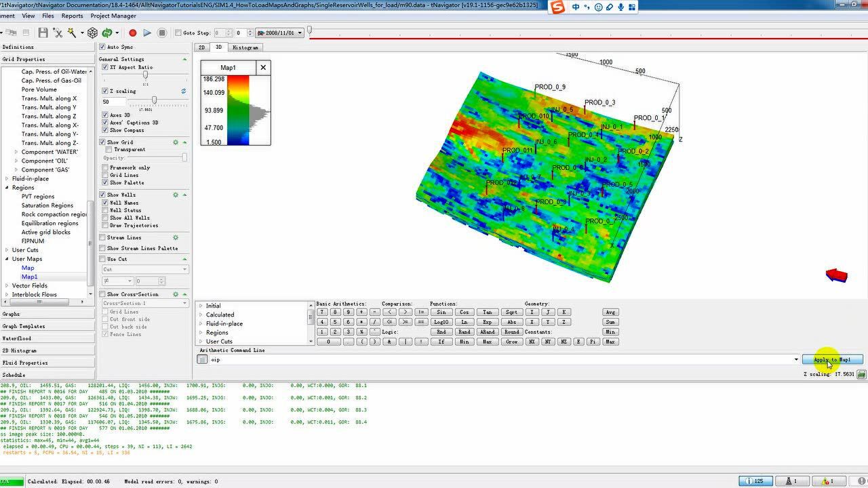This screenshot has width=868, height=488.
Task: Click the Z scaling refresh icon
Action: point(183,91)
